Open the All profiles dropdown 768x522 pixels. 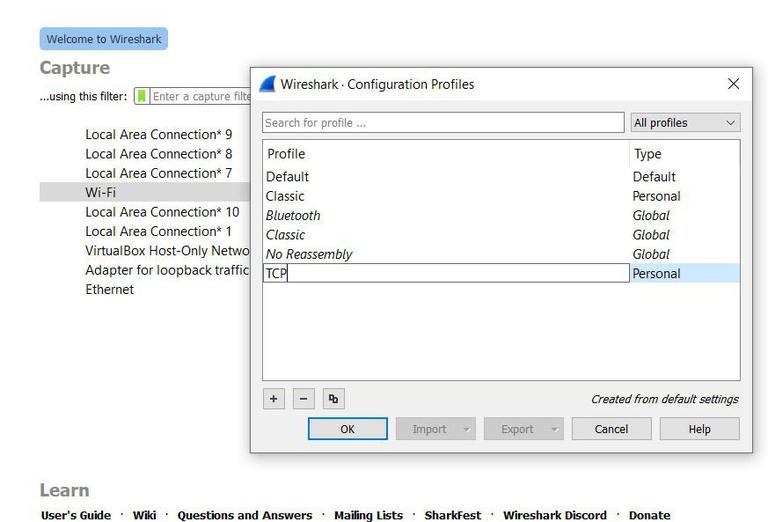pyautogui.click(x=685, y=122)
